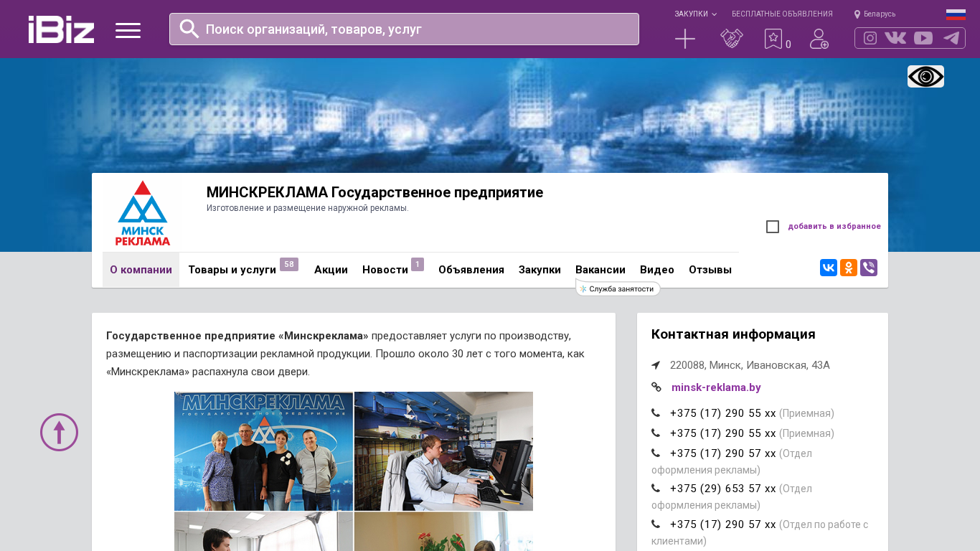Click the location arrow icon beside address

click(656, 365)
